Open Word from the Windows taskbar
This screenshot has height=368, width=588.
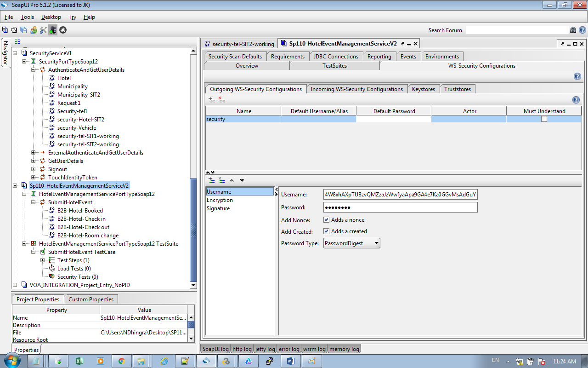(x=290, y=361)
